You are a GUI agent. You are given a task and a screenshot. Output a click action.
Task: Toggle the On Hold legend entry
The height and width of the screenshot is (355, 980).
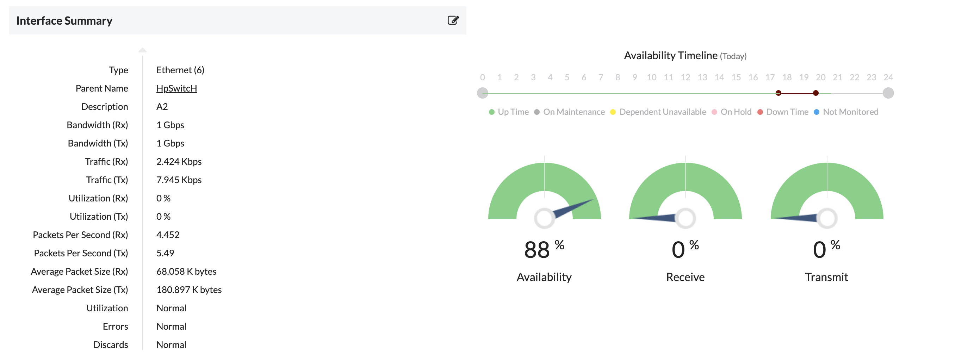732,112
